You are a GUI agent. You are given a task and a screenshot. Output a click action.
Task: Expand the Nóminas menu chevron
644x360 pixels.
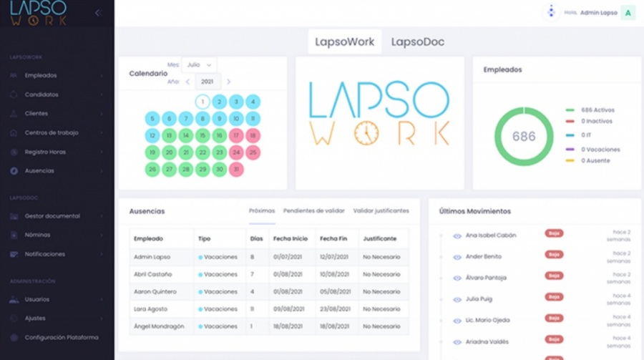tap(102, 235)
